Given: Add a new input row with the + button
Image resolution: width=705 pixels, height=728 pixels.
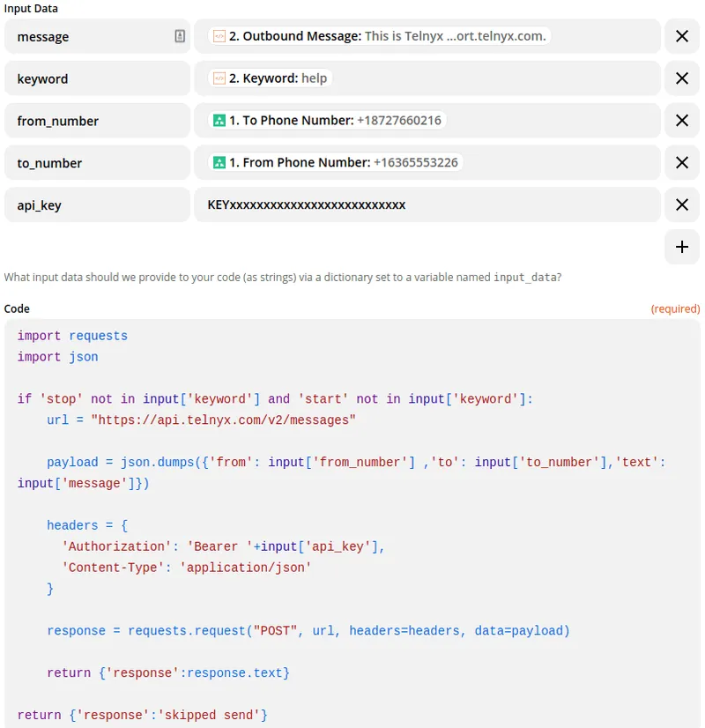Looking at the screenshot, I should 681,247.
